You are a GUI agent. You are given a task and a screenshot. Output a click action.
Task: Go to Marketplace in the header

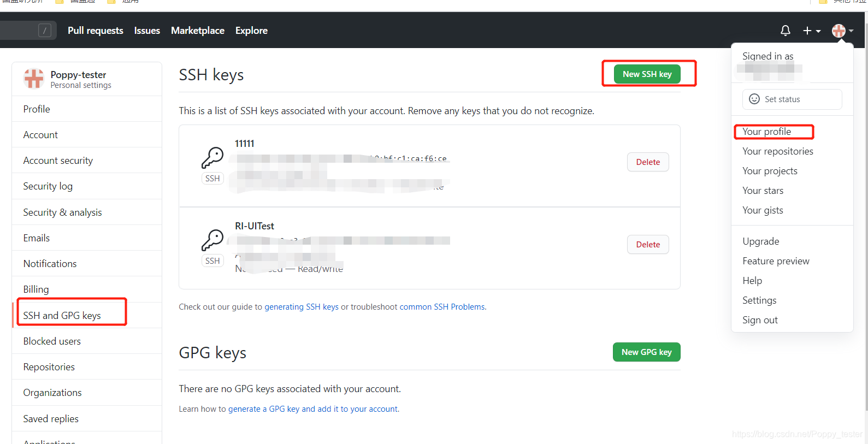pyautogui.click(x=198, y=31)
